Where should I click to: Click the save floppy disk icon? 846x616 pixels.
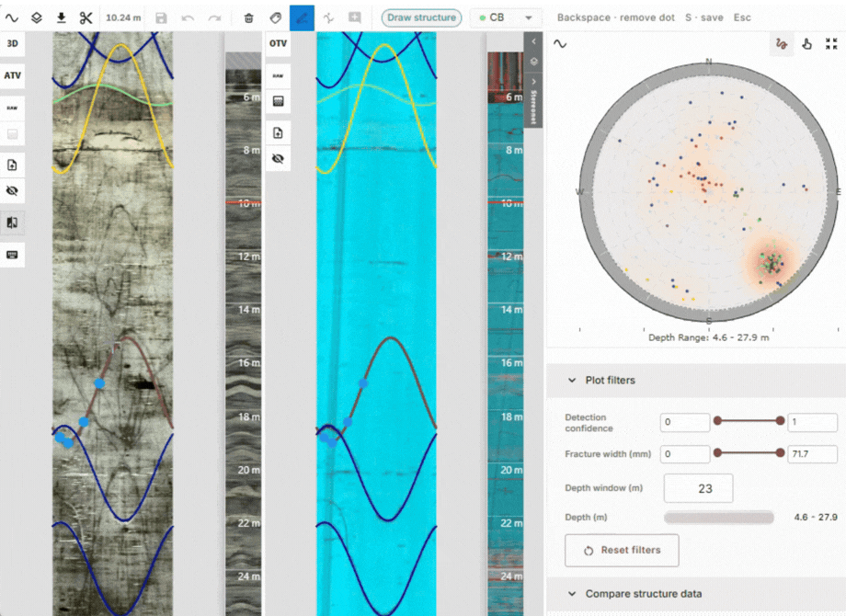[x=161, y=17]
